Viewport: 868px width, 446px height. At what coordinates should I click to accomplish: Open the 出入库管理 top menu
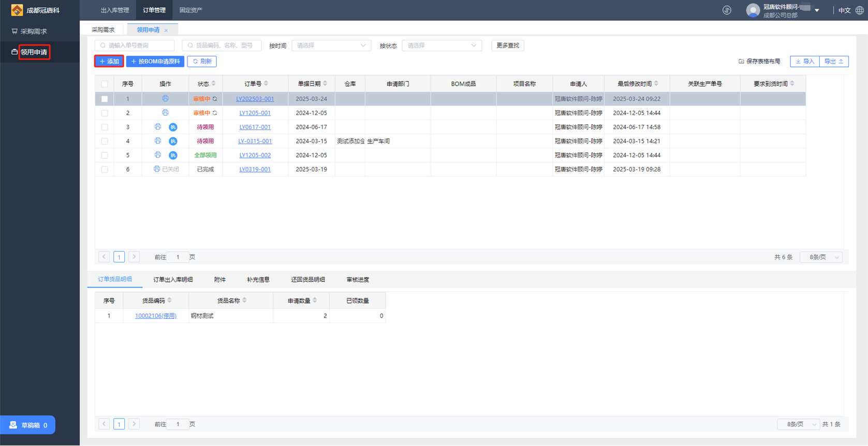115,10
